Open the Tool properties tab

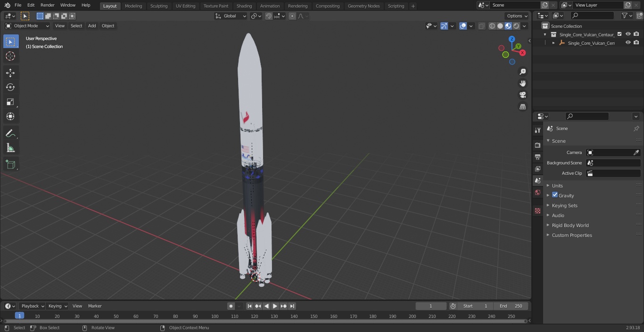point(537,130)
